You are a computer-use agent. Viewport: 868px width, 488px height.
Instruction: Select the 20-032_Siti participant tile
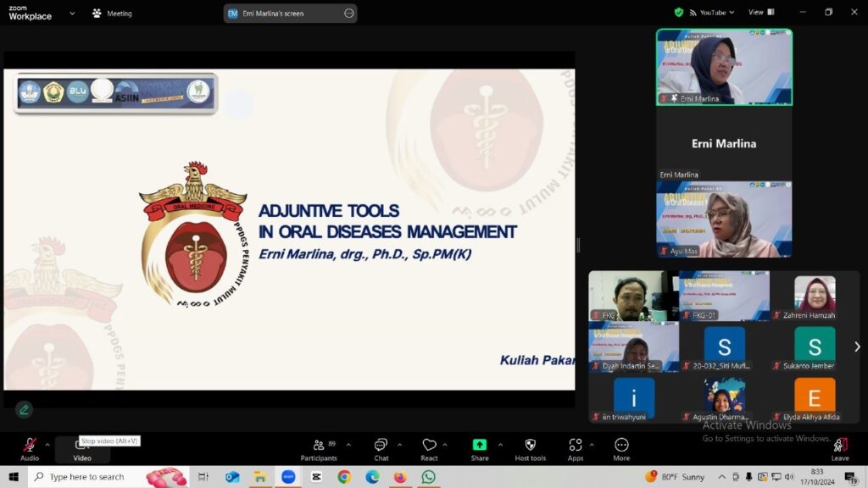[x=724, y=347]
